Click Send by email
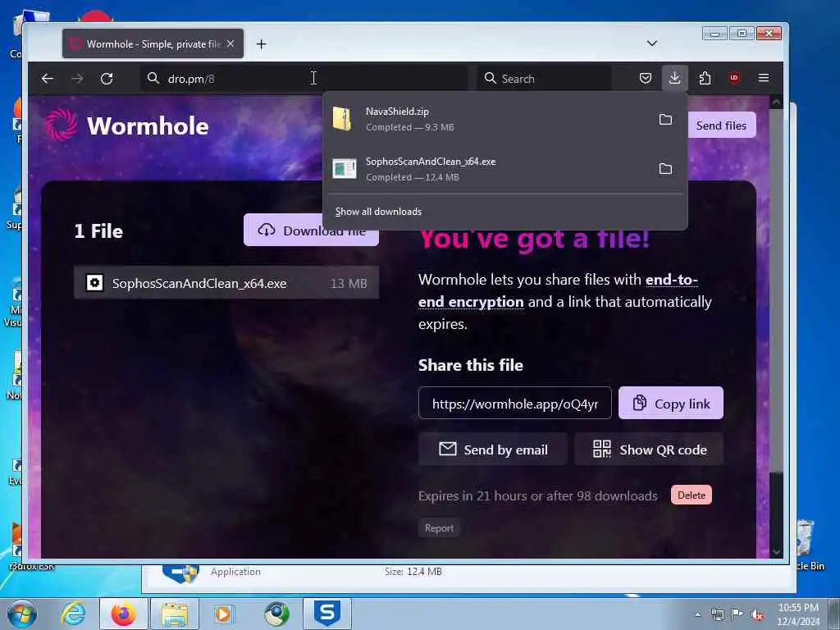840x630 pixels. (493, 450)
